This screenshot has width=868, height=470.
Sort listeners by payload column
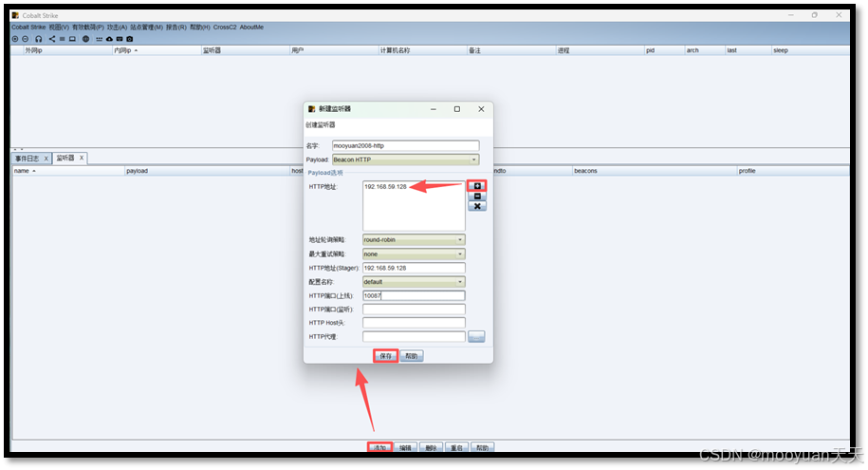208,171
